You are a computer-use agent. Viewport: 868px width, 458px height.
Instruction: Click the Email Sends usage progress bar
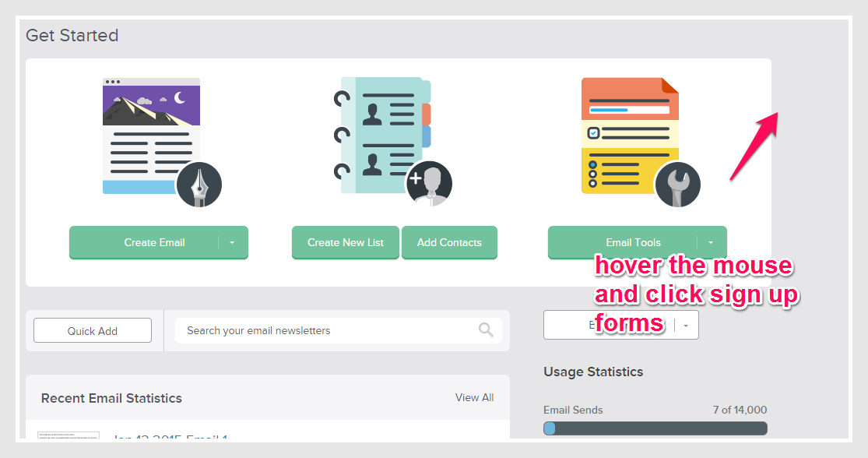(x=655, y=428)
